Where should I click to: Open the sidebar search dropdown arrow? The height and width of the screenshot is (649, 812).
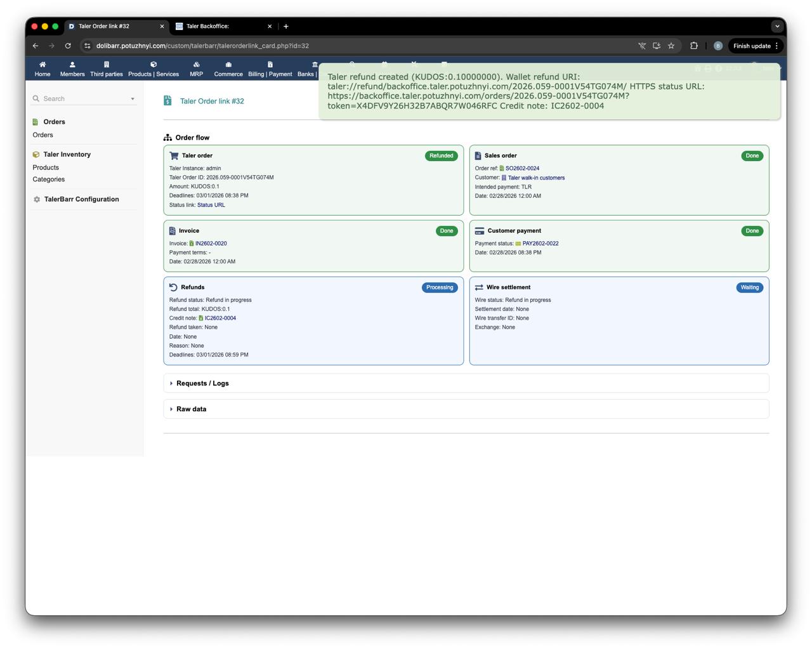[x=133, y=99]
